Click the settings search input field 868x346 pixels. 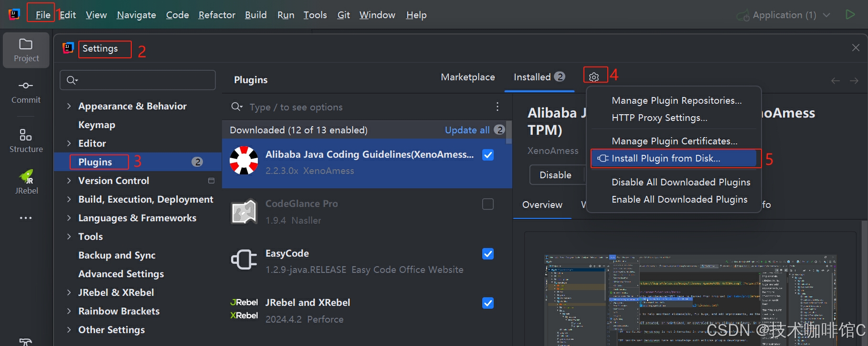138,80
